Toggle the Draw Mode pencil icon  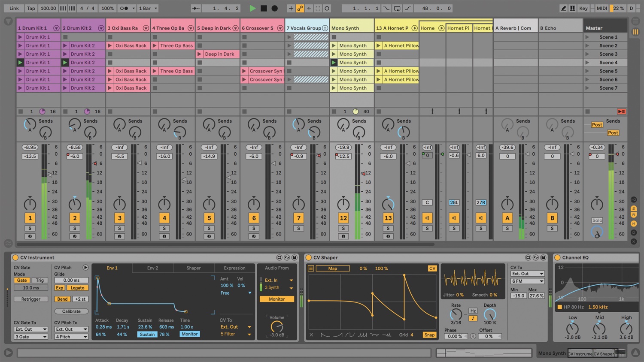pos(564,8)
